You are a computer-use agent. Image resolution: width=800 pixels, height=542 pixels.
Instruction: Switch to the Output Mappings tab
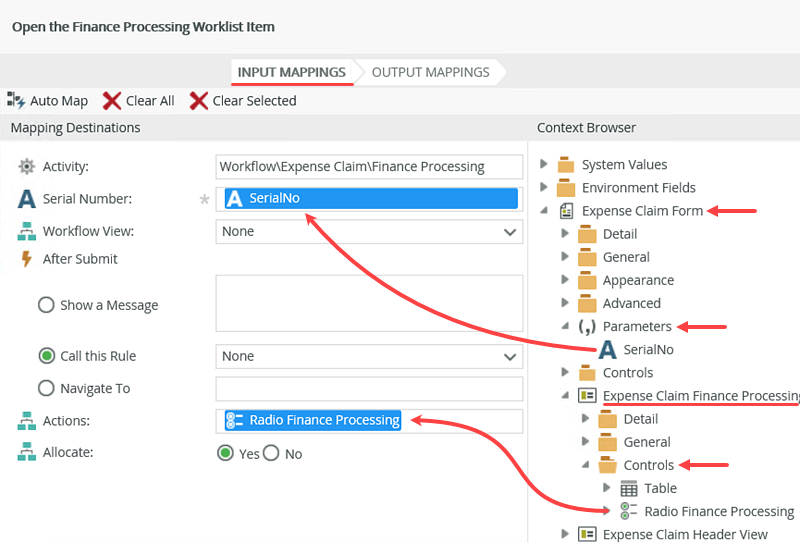[x=431, y=72]
